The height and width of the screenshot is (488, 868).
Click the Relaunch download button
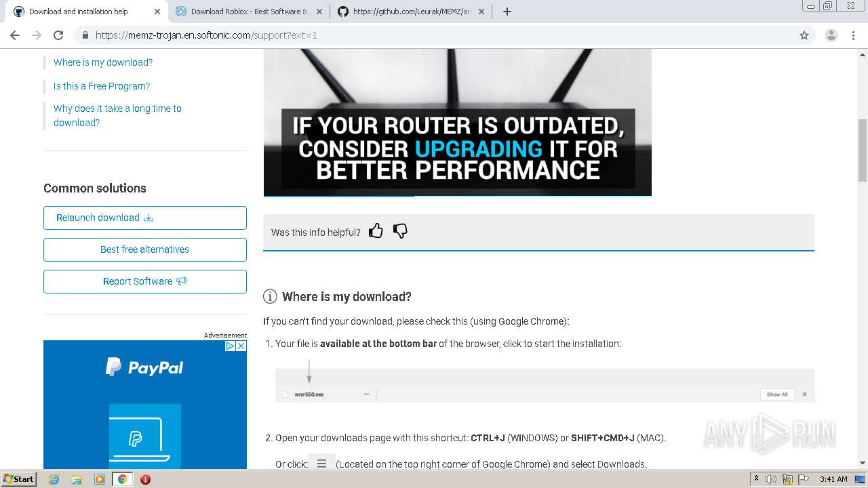pyautogui.click(x=145, y=218)
